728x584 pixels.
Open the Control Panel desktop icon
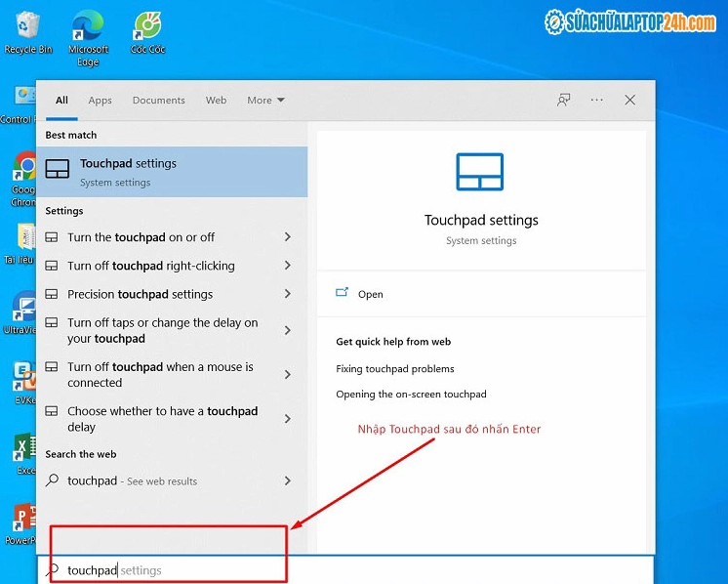pos(20,105)
